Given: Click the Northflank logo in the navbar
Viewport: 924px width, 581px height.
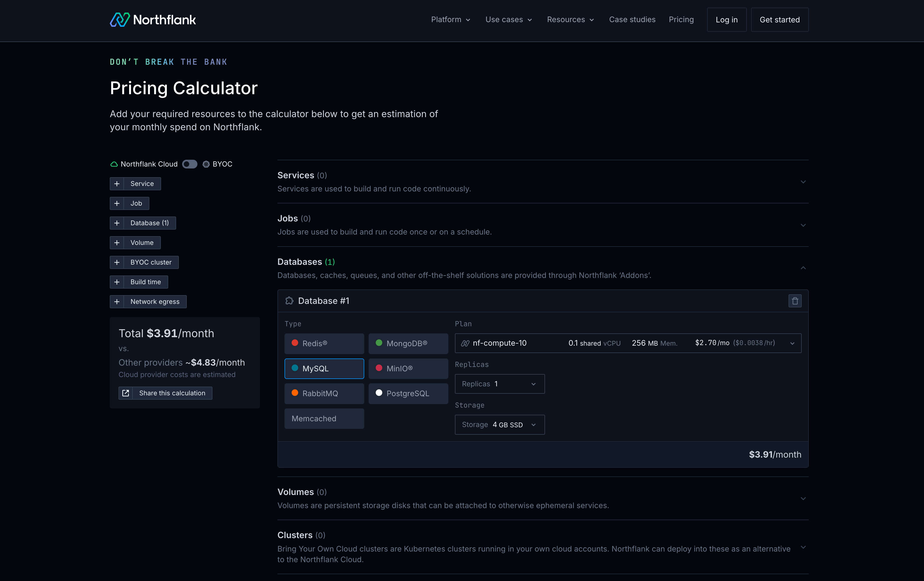Looking at the screenshot, I should click(x=152, y=19).
